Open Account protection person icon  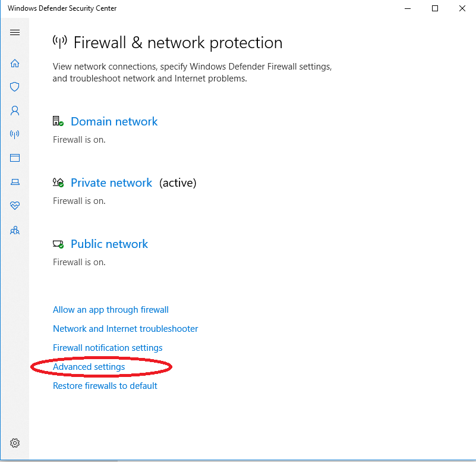[x=15, y=111]
